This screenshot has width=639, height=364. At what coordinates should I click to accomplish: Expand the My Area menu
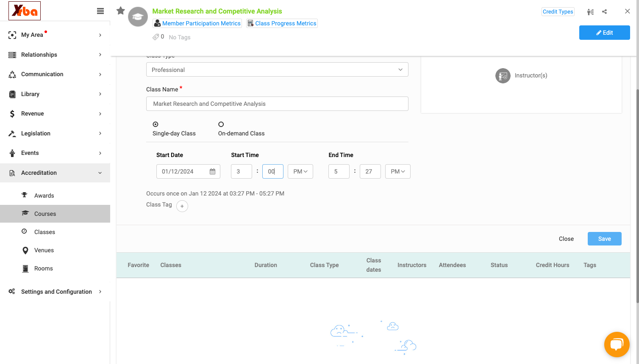click(x=55, y=35)
